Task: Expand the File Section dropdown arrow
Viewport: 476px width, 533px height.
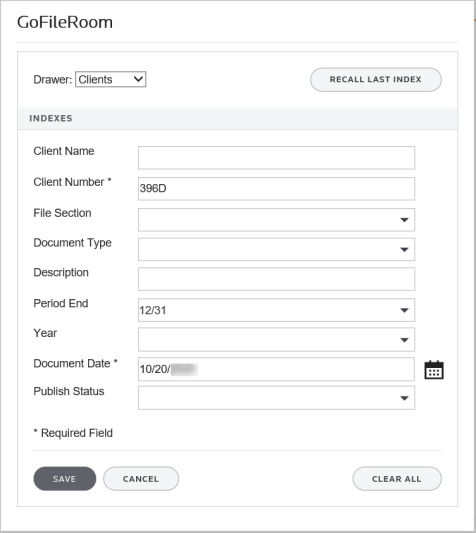Action: pyautogui.click(x=404, y=220)
